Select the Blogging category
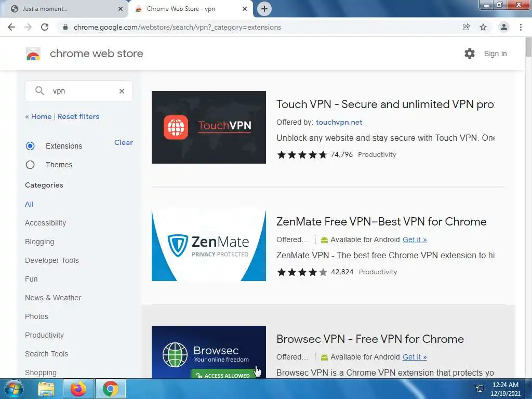Viewport: 532px width, 399px height. click(x=39, y=242)
